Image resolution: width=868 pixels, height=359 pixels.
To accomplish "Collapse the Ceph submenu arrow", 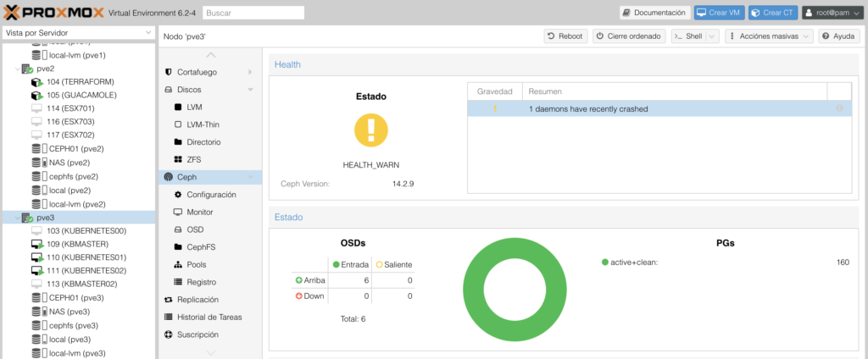I will pyautogui.click(x=250, y=177).
